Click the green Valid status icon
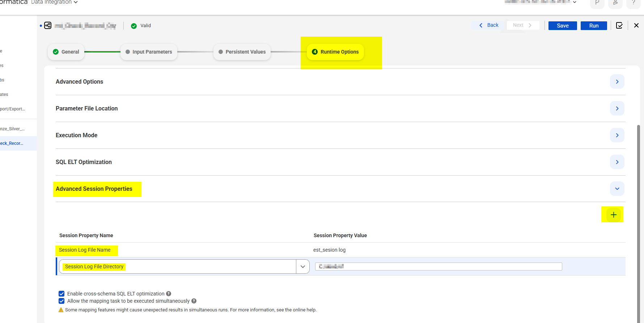The image size is (644, 323). (134, 26)
